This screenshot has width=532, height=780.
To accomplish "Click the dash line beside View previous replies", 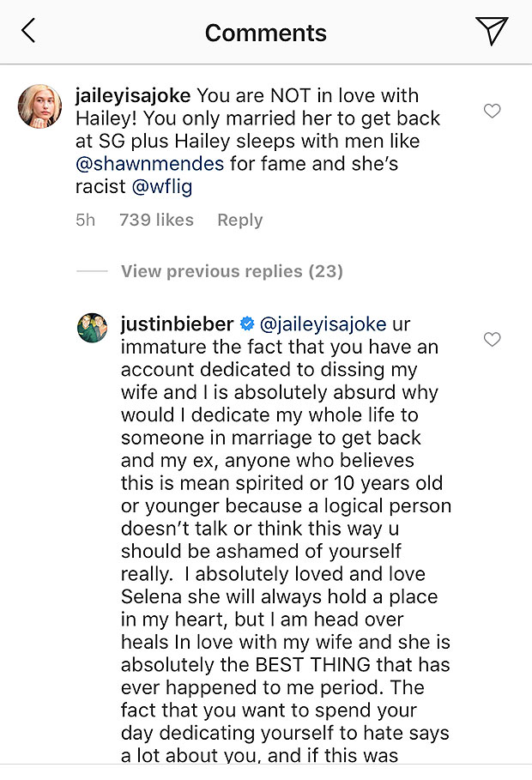I will click(x=92, y=271).
